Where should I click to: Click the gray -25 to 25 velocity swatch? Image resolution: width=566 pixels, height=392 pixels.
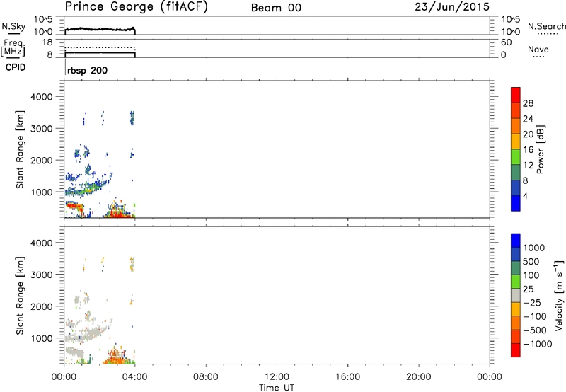(516, 295)
